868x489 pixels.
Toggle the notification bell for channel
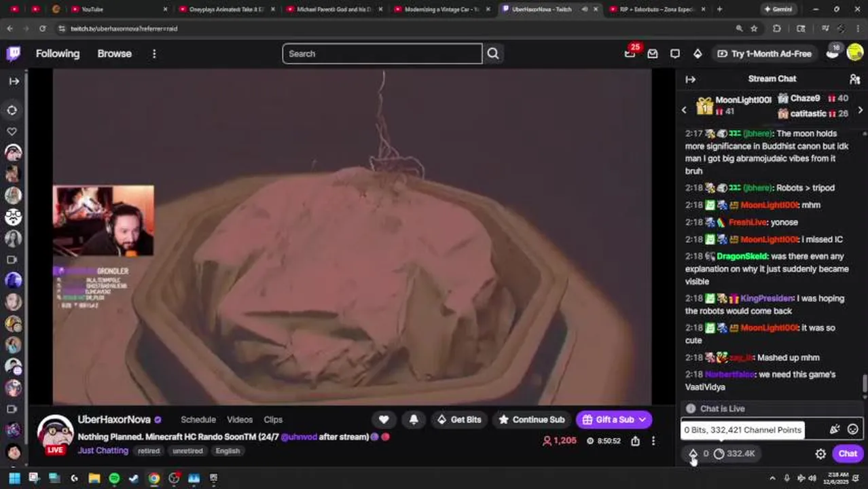[414, 420]
